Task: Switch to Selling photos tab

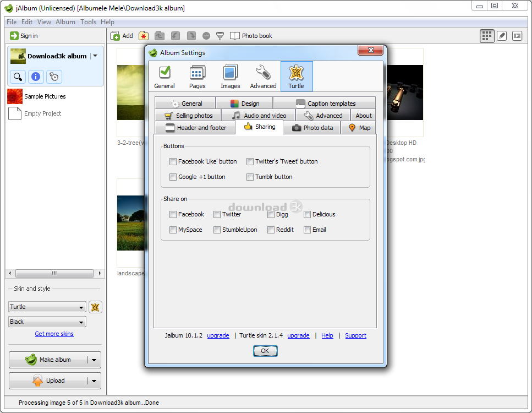Action: (x=188, y=116)
